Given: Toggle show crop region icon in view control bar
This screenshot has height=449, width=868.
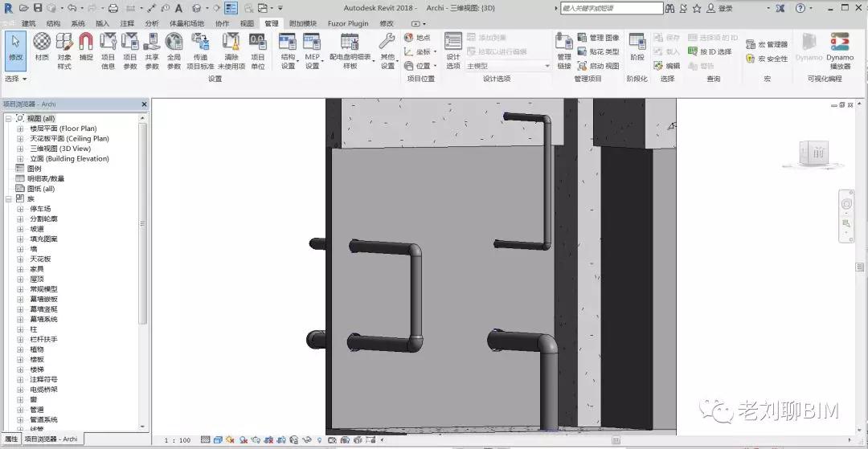Looking at the screenshot, I should coord(282,440).
